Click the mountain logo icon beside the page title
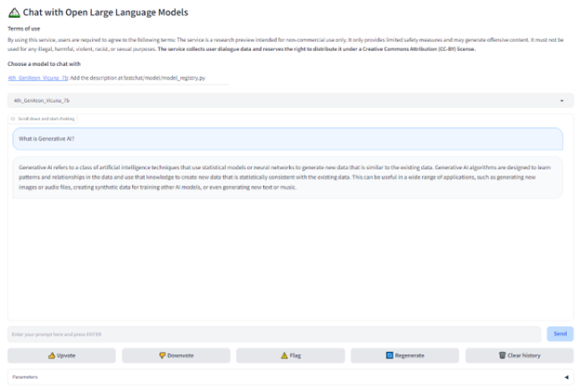Viewport: 580px width, 392px height. click(14, 13)
